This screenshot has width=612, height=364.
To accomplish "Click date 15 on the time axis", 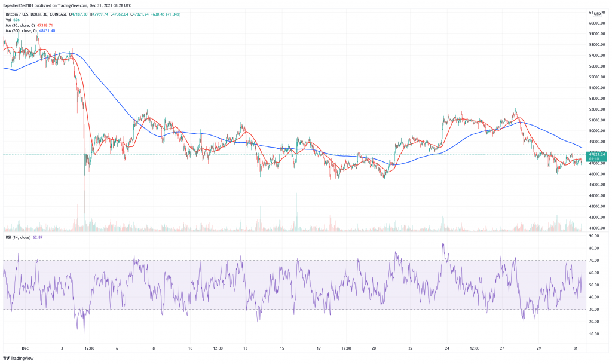I will click(282, 348).
